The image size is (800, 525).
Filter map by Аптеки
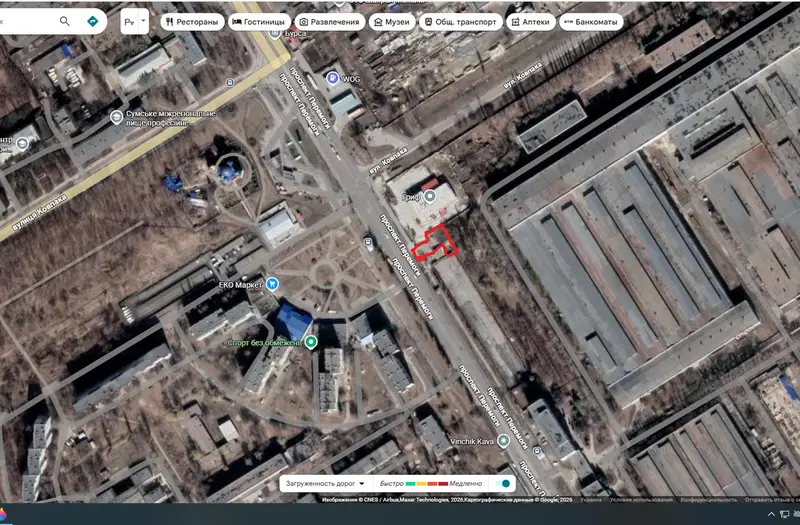pyautogui.click(x=531, y=22)
